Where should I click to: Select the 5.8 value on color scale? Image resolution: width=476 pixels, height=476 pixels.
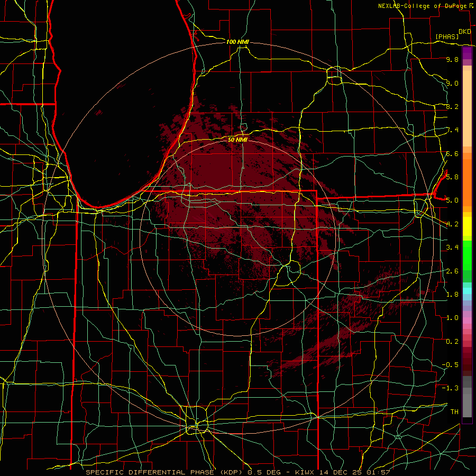pyautogui.click(x=452, y=177)
